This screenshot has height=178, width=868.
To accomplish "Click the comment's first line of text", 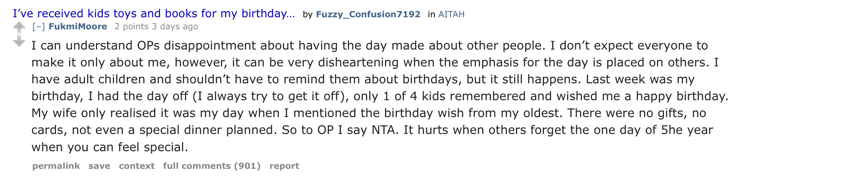I will coord(369,46).
